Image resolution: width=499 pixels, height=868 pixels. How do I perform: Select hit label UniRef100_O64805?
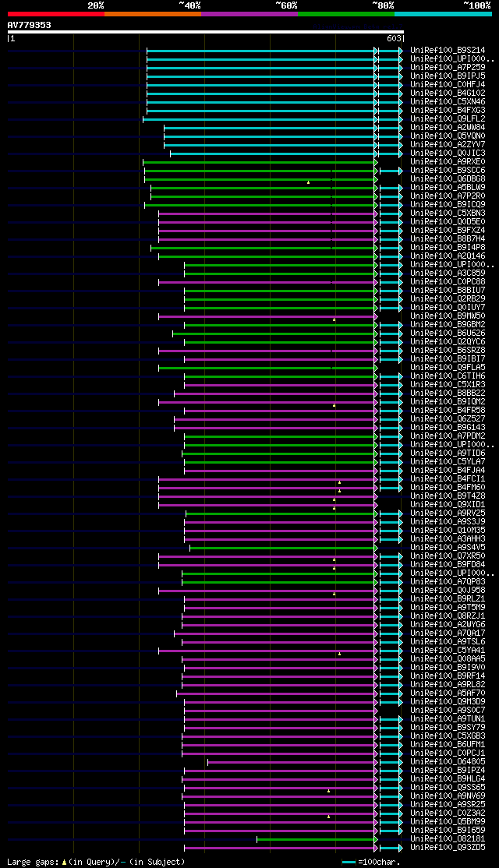pyautogui.click(x=448, y=762)
